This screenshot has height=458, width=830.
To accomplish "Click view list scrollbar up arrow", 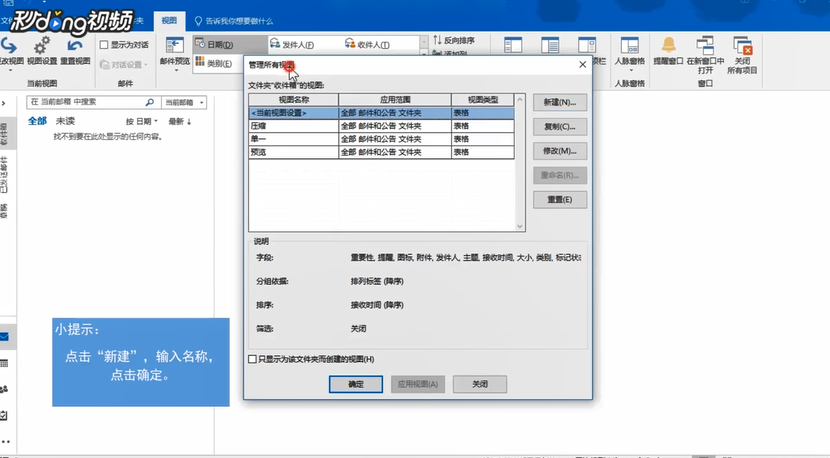I will tap(520, 99).
